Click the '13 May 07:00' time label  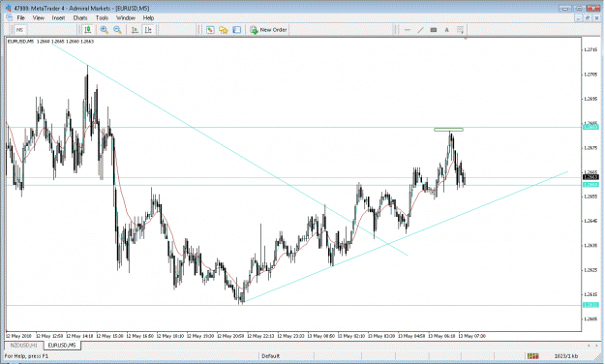pos(471,336)
